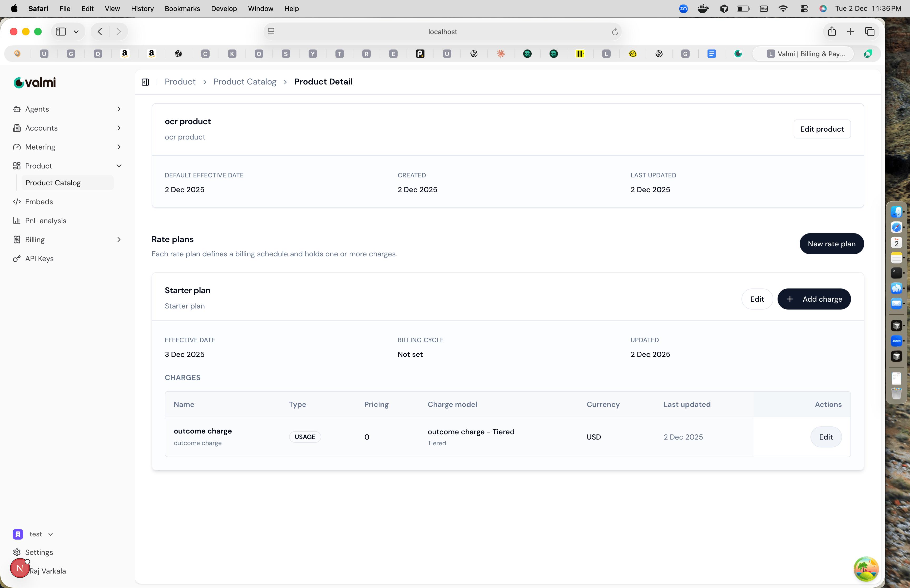Open the orange asterisk pinned tab
The height and width of the screenshot is (588, 910).
(501, 54)
